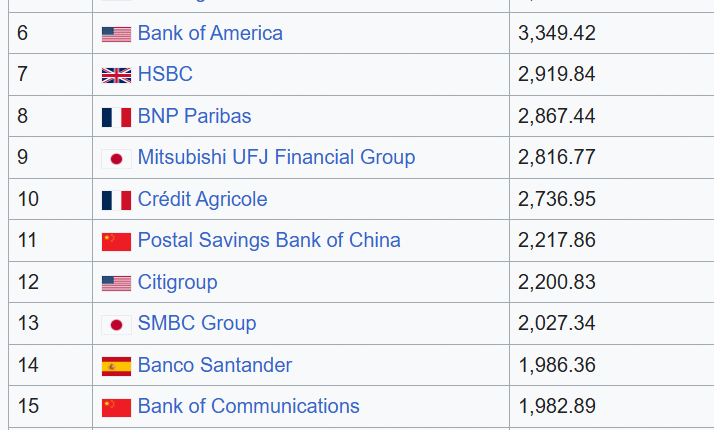Follow the Citigroup link
The image size is (714, 430).
(177, 282)
